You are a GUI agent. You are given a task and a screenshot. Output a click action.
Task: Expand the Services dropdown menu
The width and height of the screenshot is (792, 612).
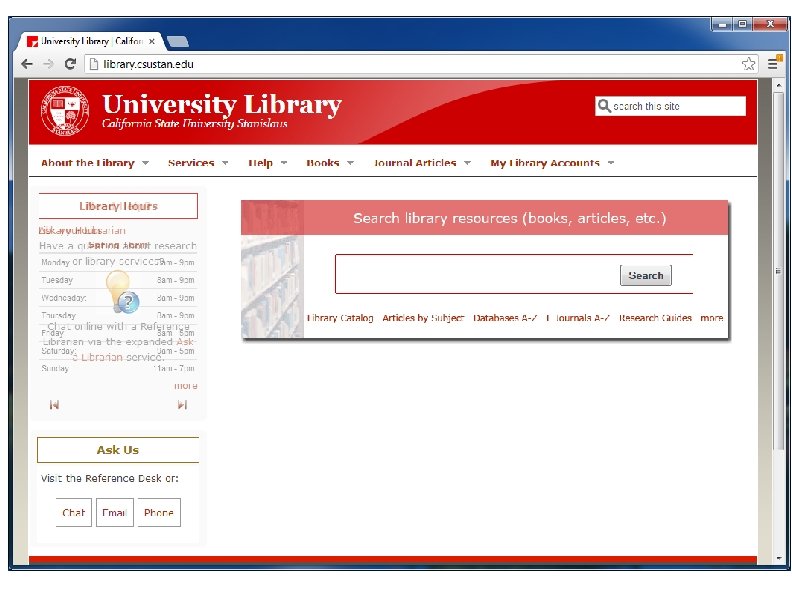pyautogui.click(x=198, y=163)
